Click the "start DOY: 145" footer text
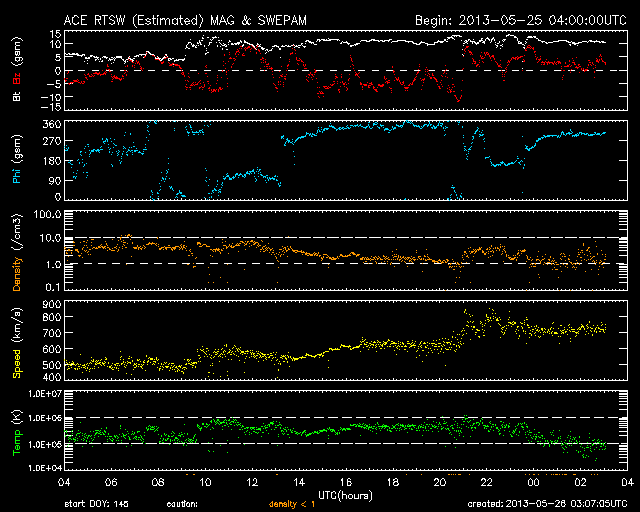Viewport: 640px width, 512px height. coord(97,504)
